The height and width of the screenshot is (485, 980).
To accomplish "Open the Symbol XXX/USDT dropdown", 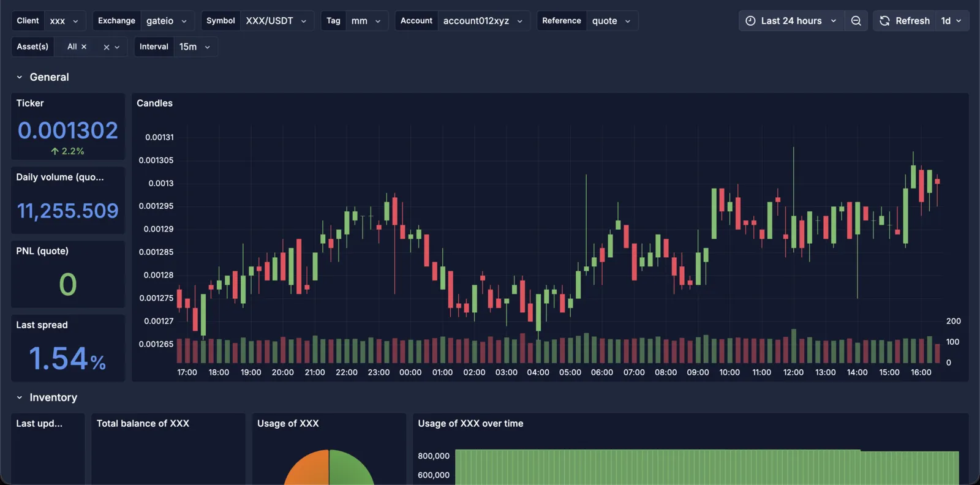I will [277, 21].
